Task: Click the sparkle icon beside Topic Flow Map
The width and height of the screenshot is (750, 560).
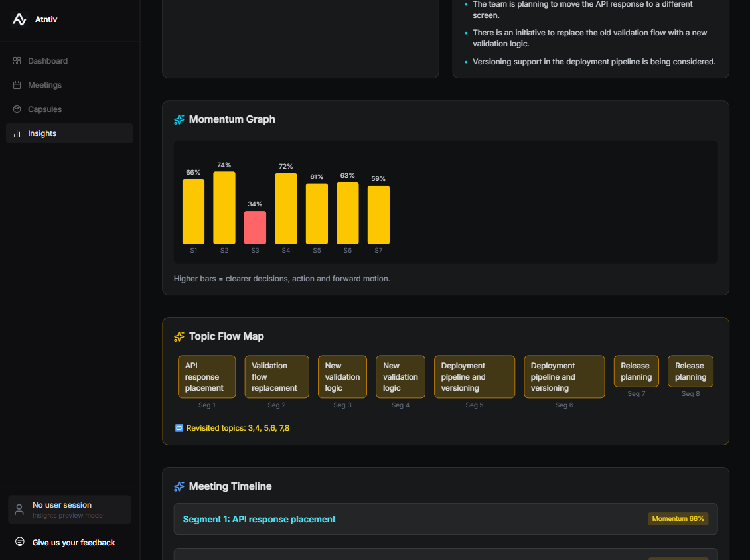Action: (179, 336)
